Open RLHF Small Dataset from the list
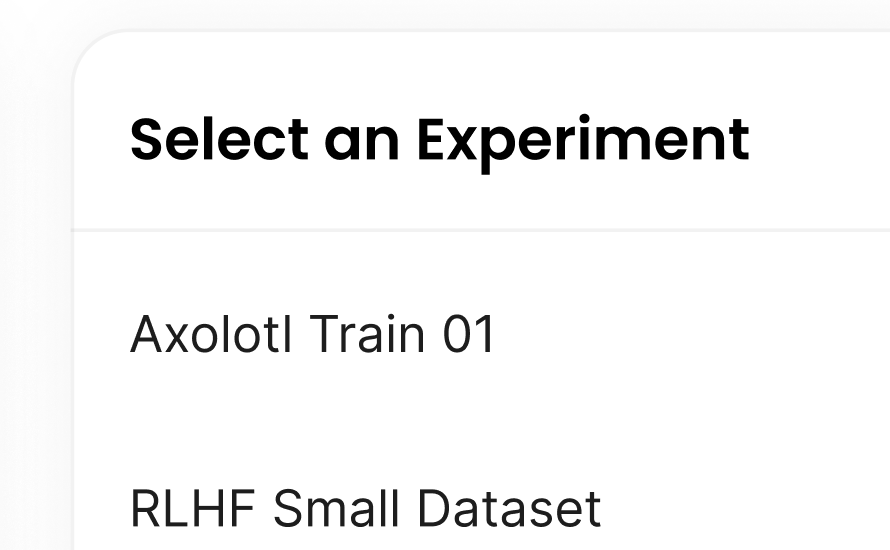 pyautogui.click(x=366, y=508)
